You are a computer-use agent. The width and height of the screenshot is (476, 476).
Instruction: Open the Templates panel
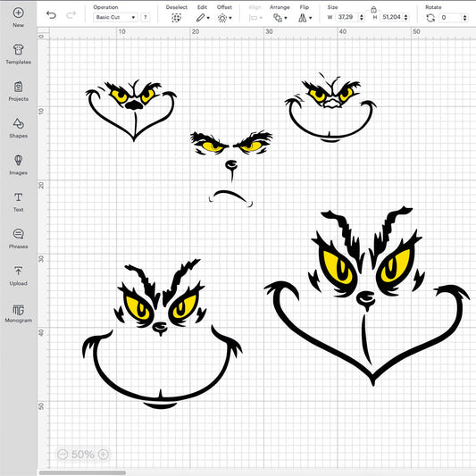click(18, 54)
